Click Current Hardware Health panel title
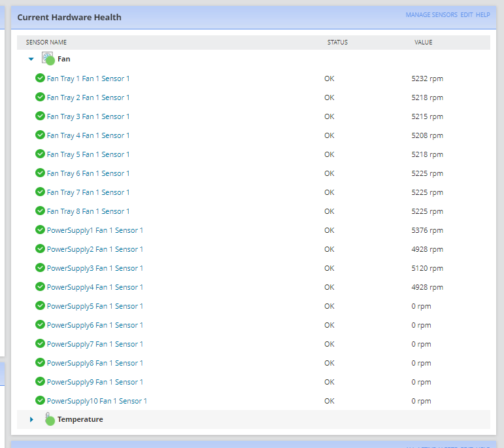Viewport: 504px width, 448px height. (x=69, y=18)
